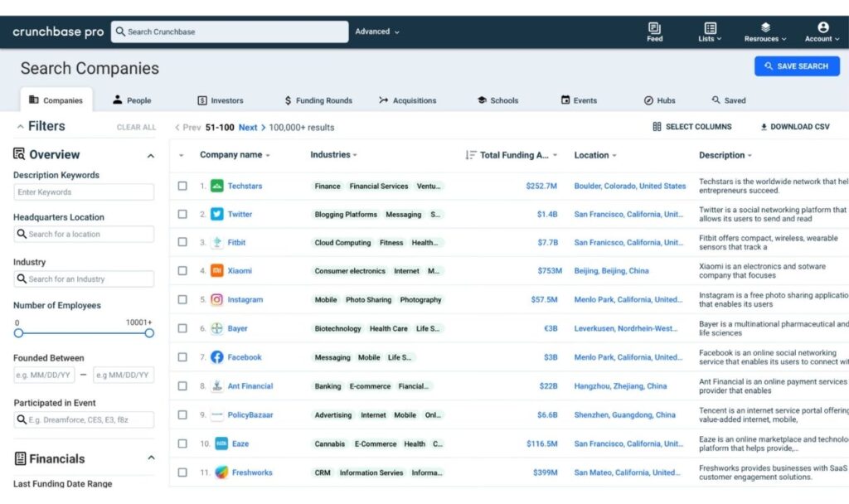Click the right employees slider handle

pos(149,333)
